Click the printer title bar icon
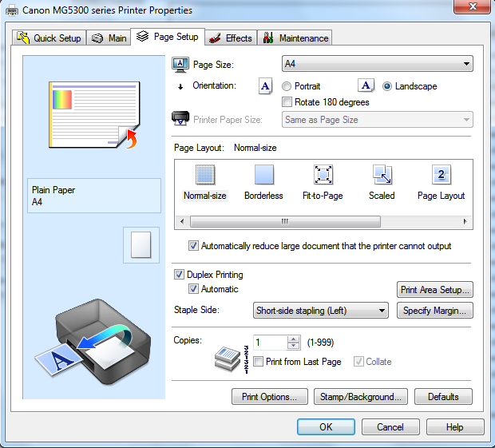Screen dimensions: 495x448 click(12, 10)
